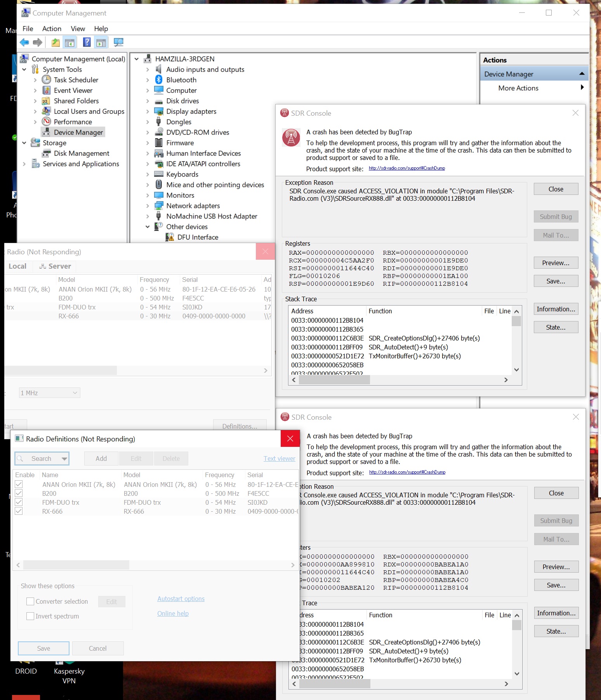Click the Help question-mark toolbar icon

87,42
